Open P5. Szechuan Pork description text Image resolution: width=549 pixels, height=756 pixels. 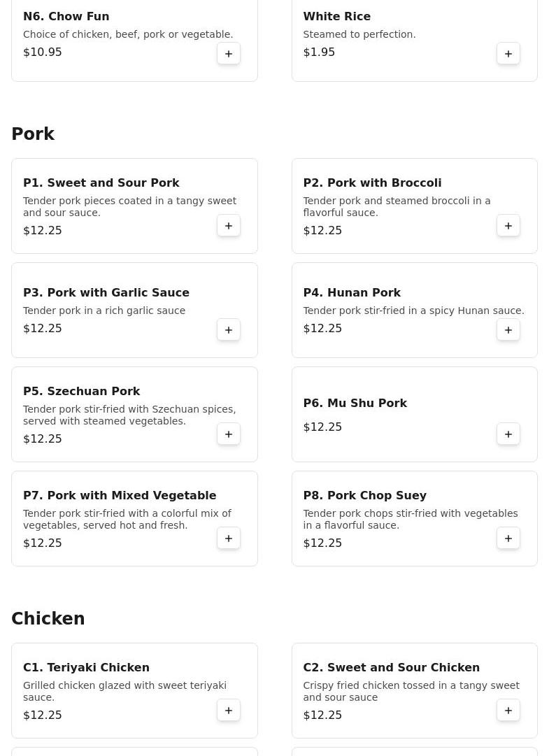pos(129,415)
